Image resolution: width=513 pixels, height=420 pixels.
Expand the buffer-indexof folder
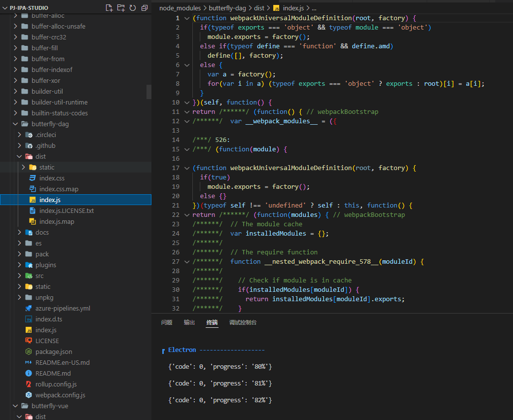[15, 70]
